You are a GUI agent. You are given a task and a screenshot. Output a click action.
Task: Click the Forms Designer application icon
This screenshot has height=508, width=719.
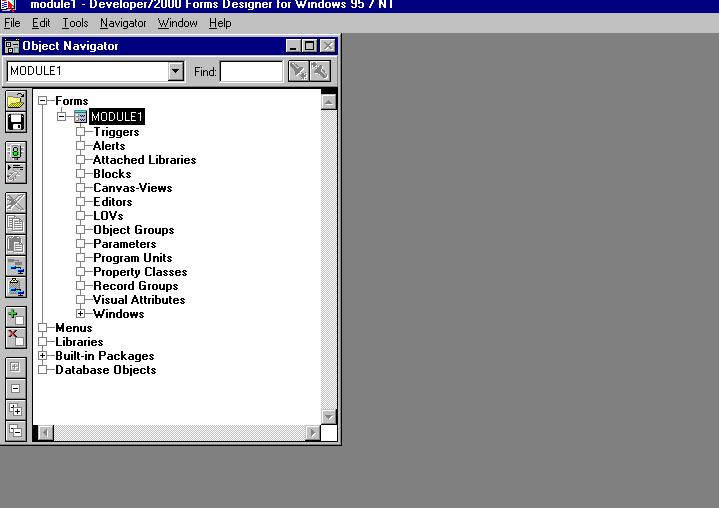coord(8,5)
